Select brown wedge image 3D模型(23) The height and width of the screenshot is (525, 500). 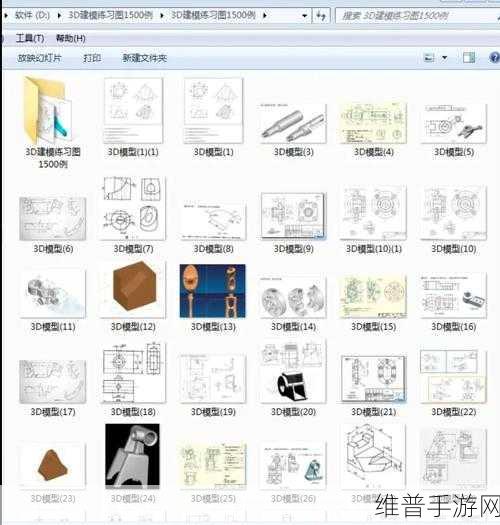(53, 466)
